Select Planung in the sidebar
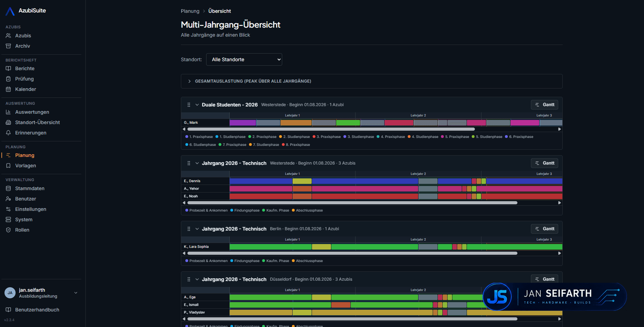This screenshot has width=644, height=327. pyautogui.click(x=41, y=155)
